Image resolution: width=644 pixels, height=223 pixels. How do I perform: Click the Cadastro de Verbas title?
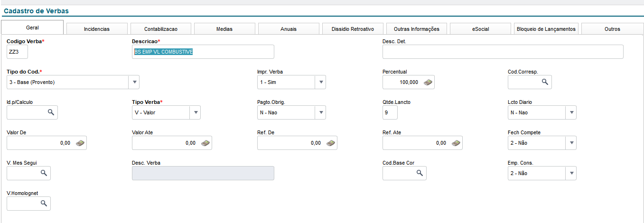click(x=36, y=10)
